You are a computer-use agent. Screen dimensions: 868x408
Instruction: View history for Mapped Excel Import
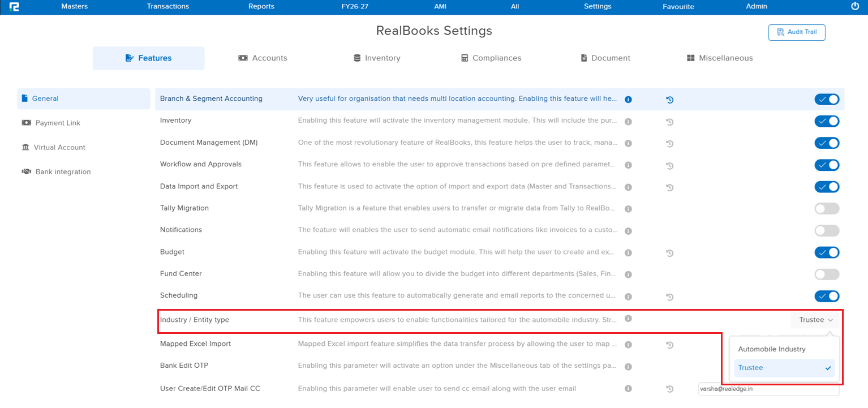click(669, 345)
